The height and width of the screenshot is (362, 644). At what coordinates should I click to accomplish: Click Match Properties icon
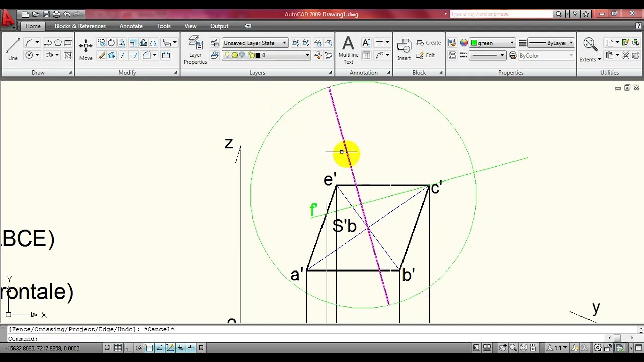[452, 43]
